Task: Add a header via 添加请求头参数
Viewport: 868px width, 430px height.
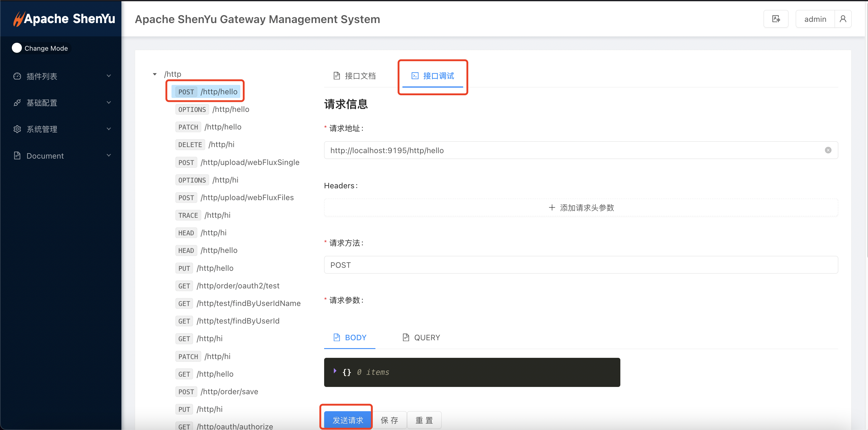Action: (x=581, y=208)
